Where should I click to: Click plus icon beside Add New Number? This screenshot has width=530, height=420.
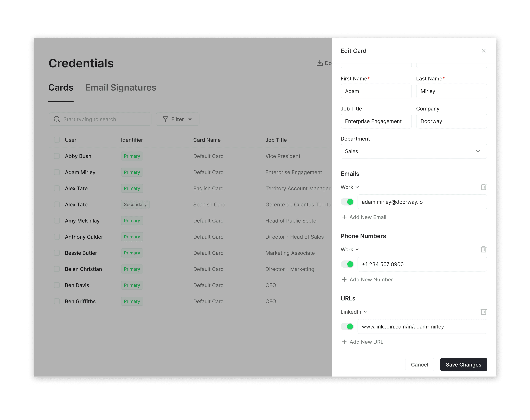[344, 280]
